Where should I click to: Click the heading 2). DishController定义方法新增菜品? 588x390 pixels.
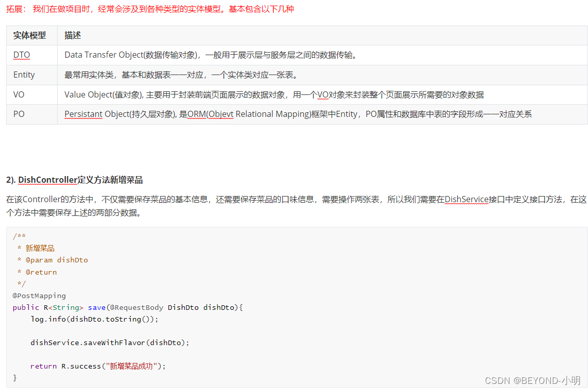click(x=74, y=180)
